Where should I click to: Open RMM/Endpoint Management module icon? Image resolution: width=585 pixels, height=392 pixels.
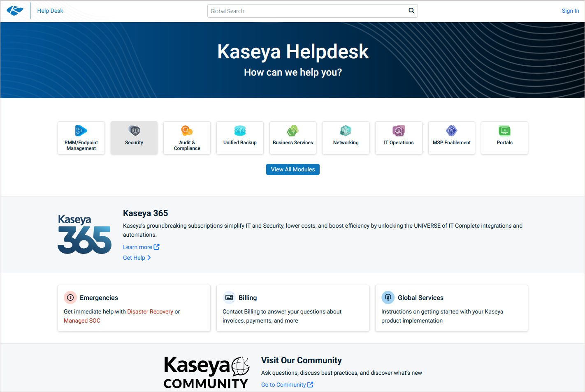click(81, 131)
